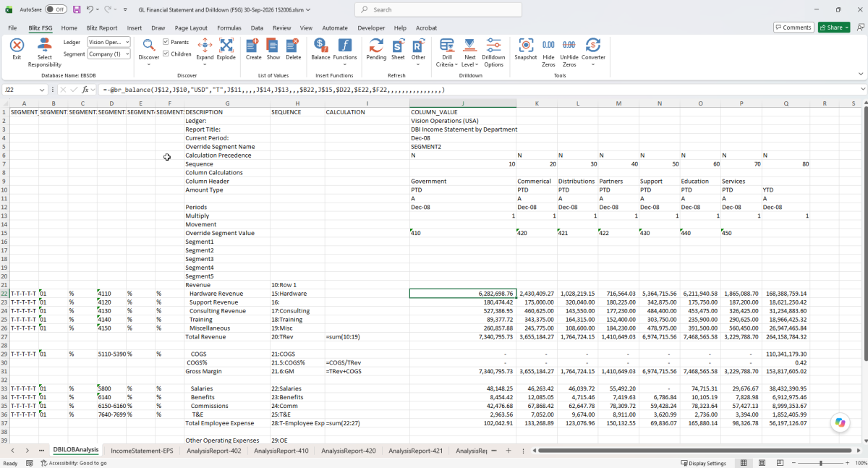
Task: Open the Discover tool
Action: tap(148, 51)
